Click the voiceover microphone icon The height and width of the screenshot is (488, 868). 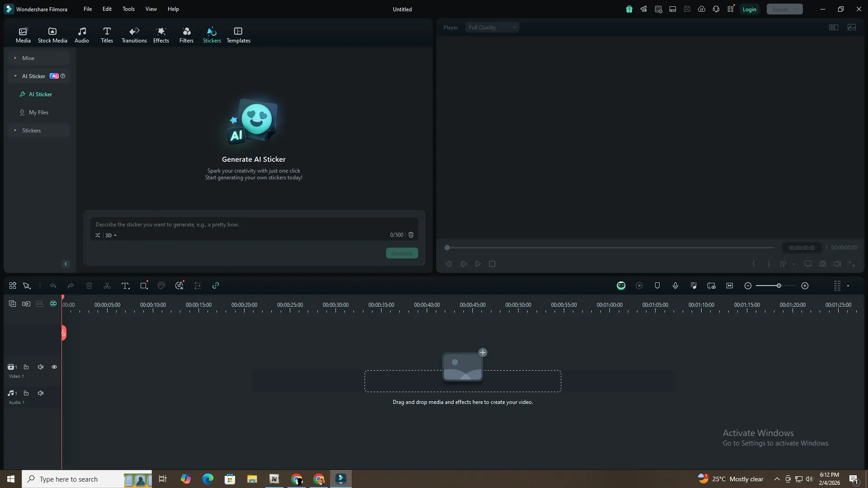pyautogui.click(x=675, y=286)
